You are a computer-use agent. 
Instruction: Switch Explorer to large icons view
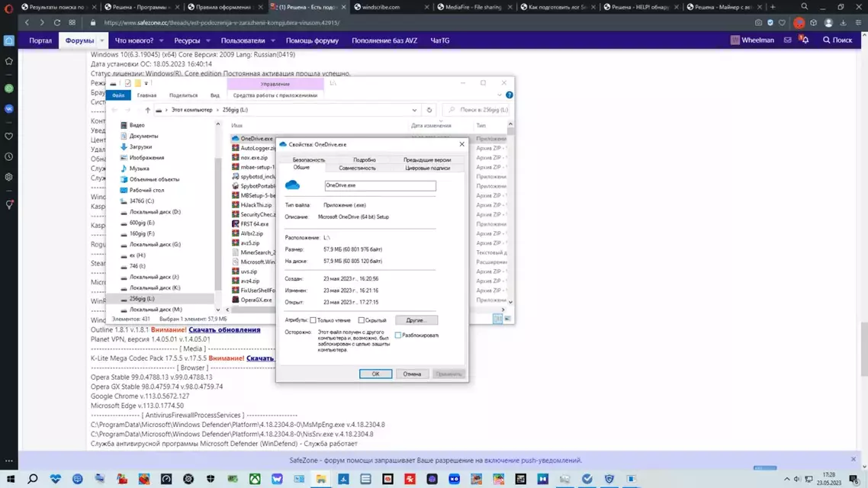[508, 319]
